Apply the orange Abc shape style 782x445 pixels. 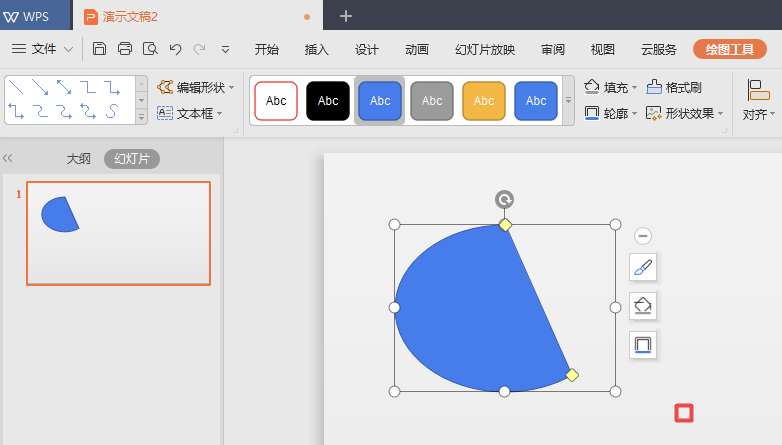point(484,101)
